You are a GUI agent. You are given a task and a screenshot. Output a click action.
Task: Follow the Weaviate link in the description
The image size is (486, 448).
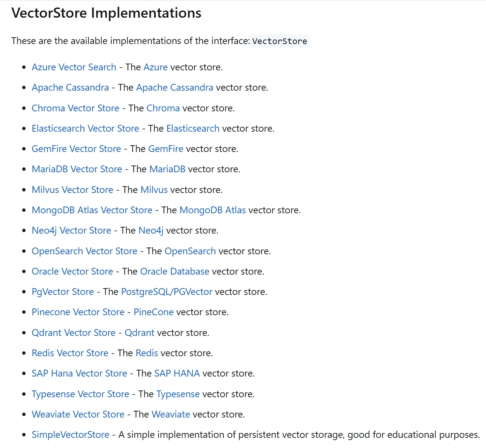(x=171, y=415)
